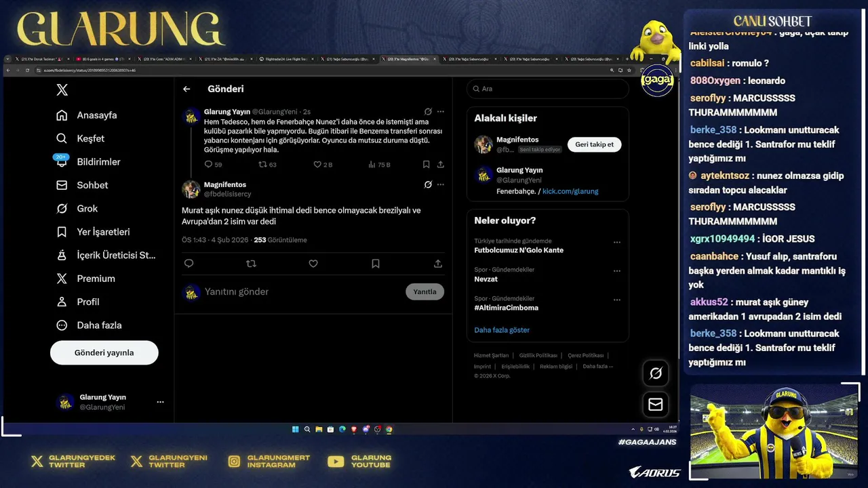Like the Magnifentos post
Screen dimensions: 868x488
point(313,264)
